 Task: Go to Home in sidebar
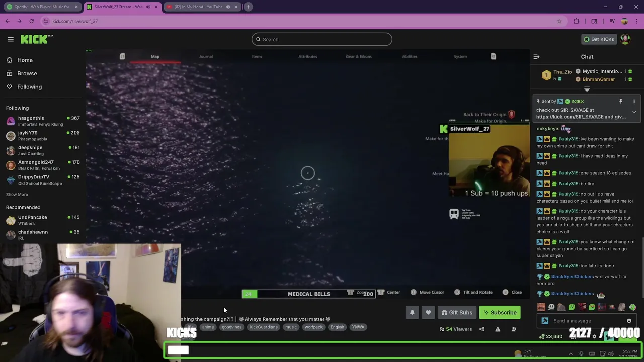click(x=25, y=60)
